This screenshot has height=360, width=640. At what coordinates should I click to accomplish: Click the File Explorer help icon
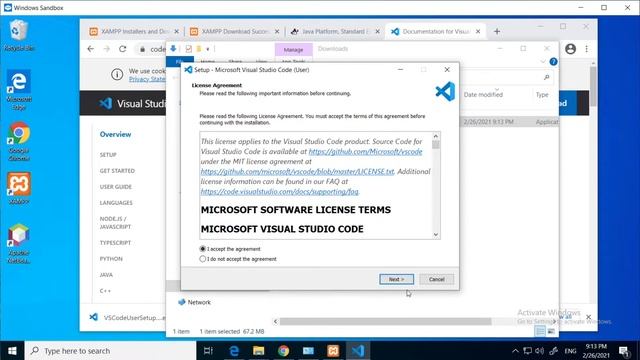(x=553, y=62)
